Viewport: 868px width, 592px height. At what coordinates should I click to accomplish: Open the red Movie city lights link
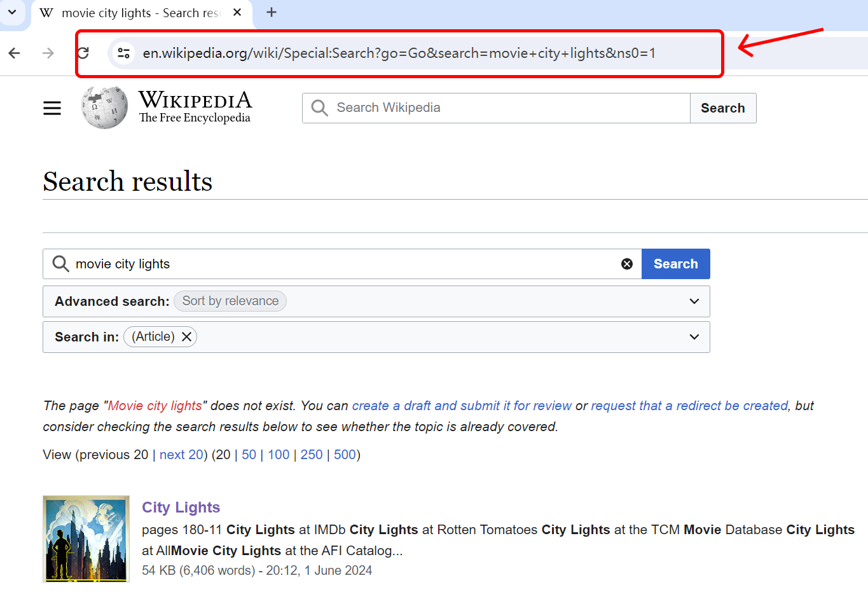[x=155, y=406]
